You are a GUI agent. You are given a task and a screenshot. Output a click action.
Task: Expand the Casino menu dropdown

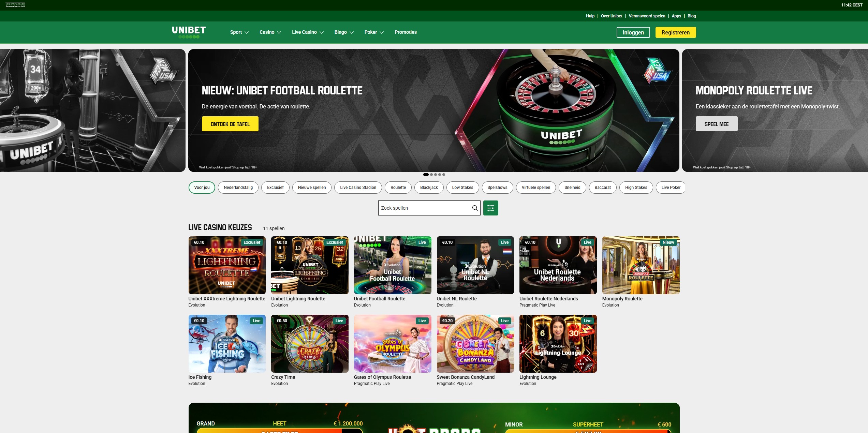pyautogui.click(x=270, y=32)
